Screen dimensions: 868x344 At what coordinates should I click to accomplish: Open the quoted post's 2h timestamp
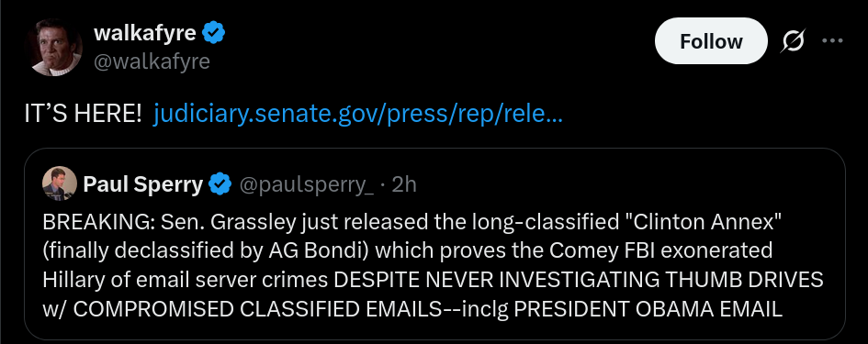click(x=403, y=184)
